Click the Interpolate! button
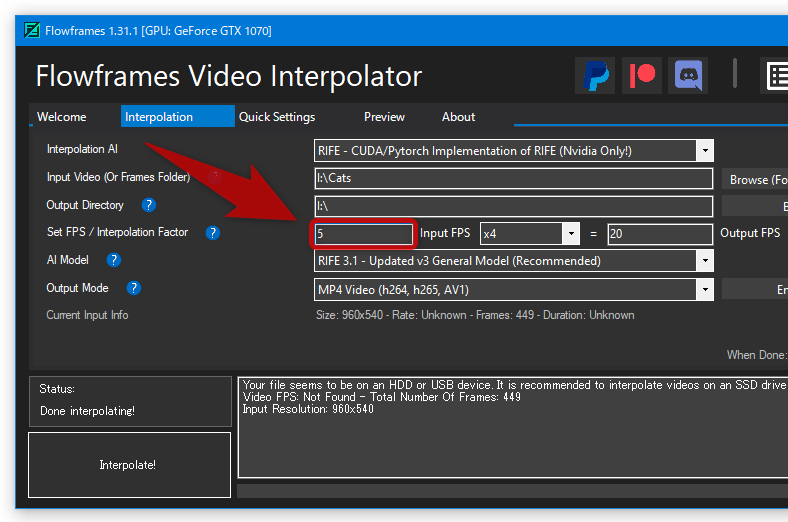This screenshot has width=788, height=522. tap(130, 465)
